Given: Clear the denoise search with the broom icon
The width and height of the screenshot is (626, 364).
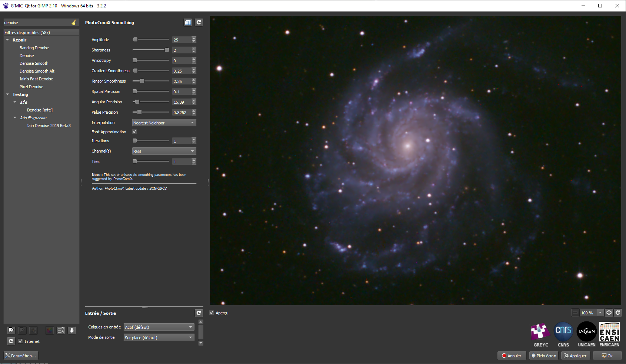Looking at the screenshot, I should pyautogui.click(x=74, y=23).
